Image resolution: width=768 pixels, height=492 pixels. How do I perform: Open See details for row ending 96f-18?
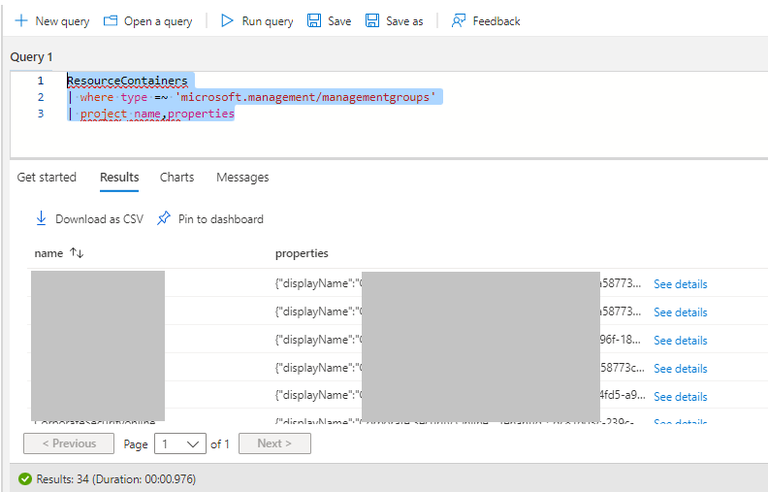pyautogui.click(x=680, y=340)
